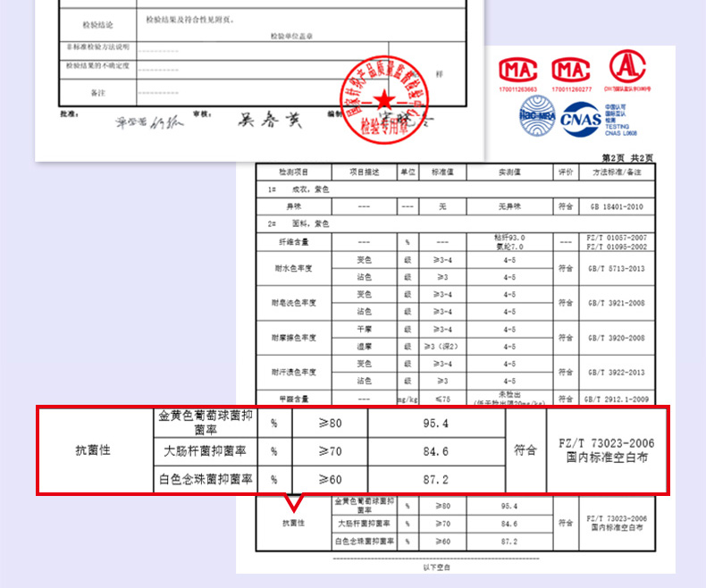The image size is (706, 588).
Task: Click the '纤维含量' test item cell
Action: [x=293, y=242]
